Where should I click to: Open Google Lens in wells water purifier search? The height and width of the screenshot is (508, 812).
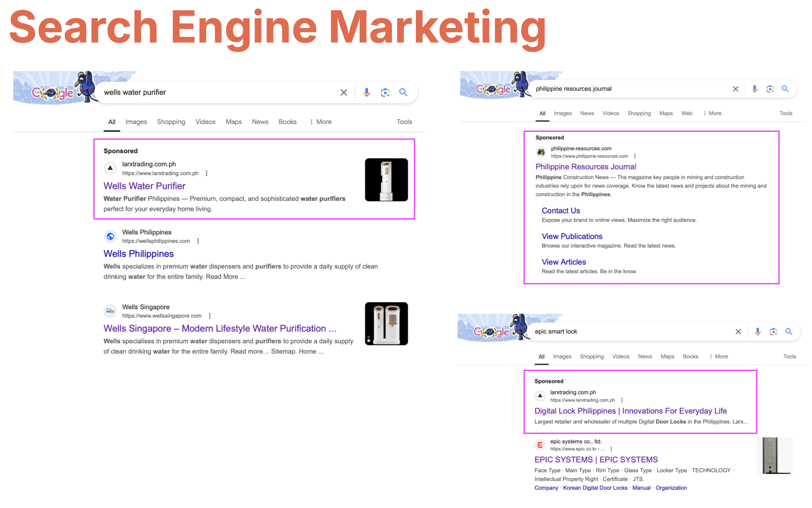point(385,92)
